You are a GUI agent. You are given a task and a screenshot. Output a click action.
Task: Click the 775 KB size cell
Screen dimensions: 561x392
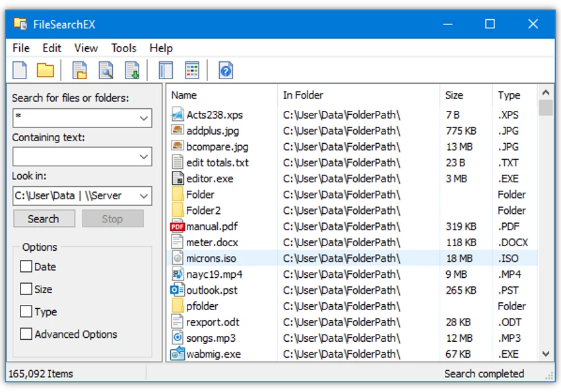click(461, 131)
